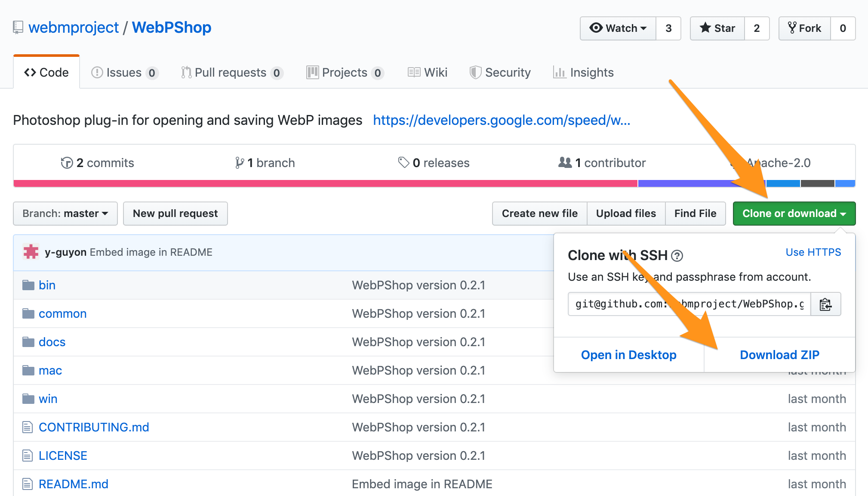Screen dimensions: 868x496
Task: Open the LICENSE file
Action: pyautogui.click(x=63, y=456)
